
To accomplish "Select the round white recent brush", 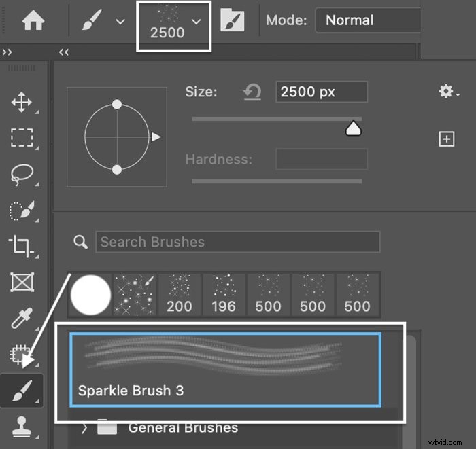I will (90, 295).
